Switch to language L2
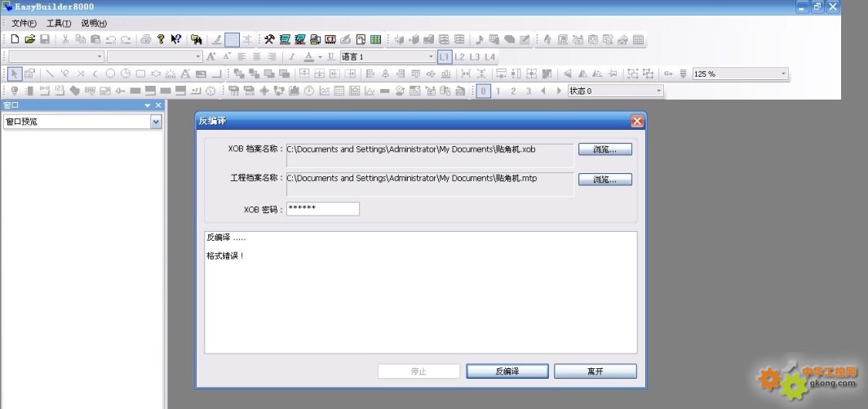 pyautogui.click(x=459, y=56)
